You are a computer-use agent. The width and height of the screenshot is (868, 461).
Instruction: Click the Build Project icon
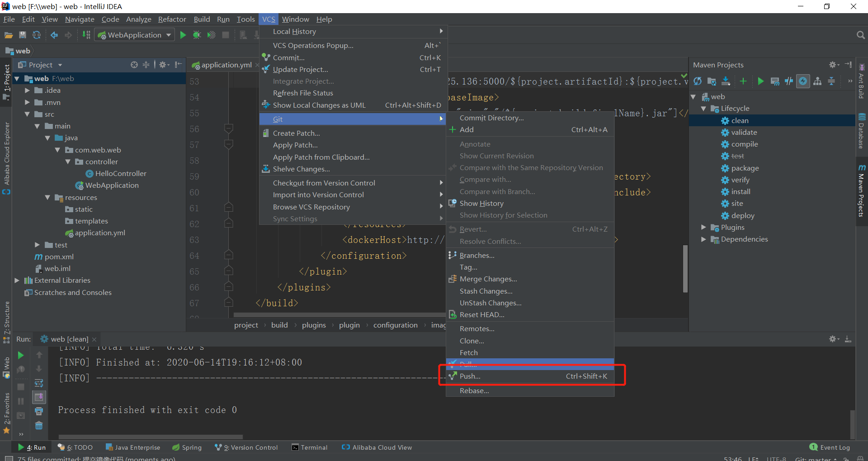[x=86, y=35]
